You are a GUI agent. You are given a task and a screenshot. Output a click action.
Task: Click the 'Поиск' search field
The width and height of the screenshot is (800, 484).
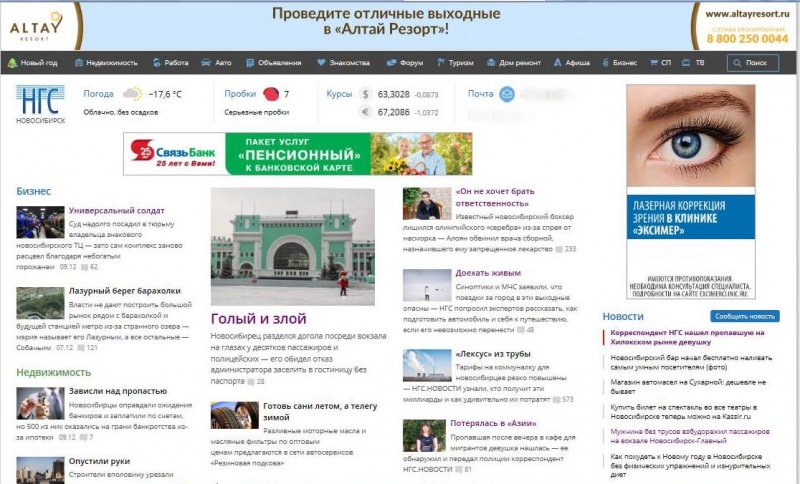pyautogui.click(x=753, y=63)
